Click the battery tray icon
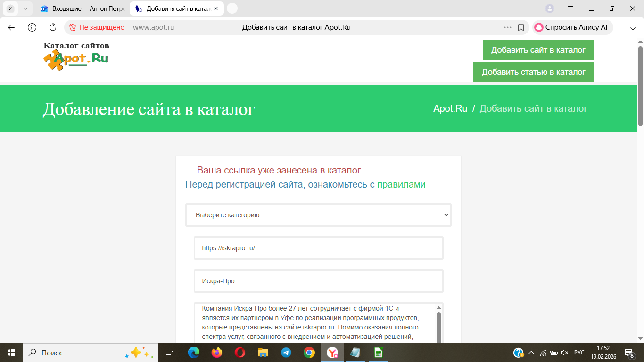 tap(553, 353)
